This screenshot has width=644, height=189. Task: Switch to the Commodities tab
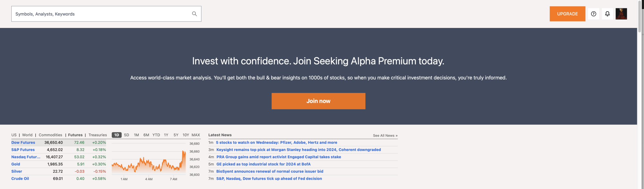tap(50, 135)
